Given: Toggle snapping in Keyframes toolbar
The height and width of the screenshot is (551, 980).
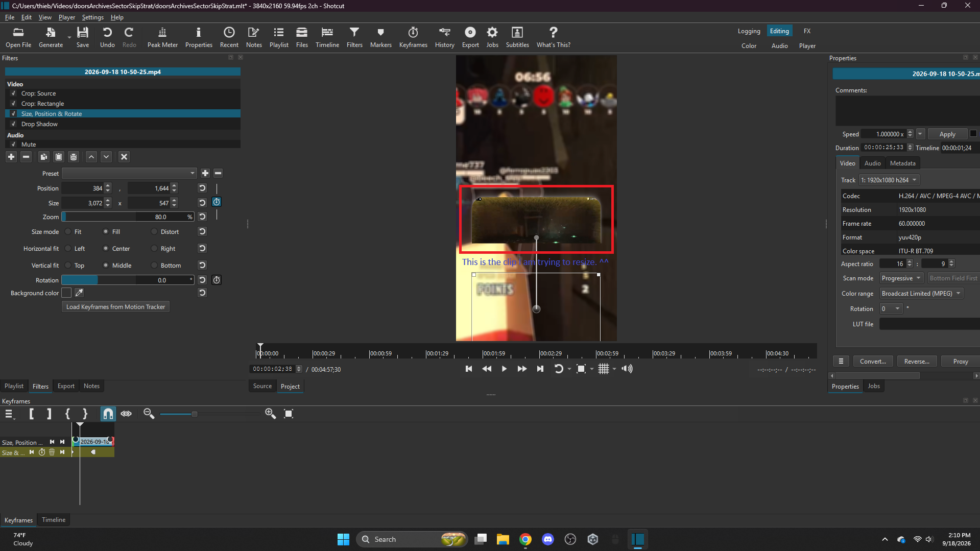Looking at the screenshot, I should (108, 414).
